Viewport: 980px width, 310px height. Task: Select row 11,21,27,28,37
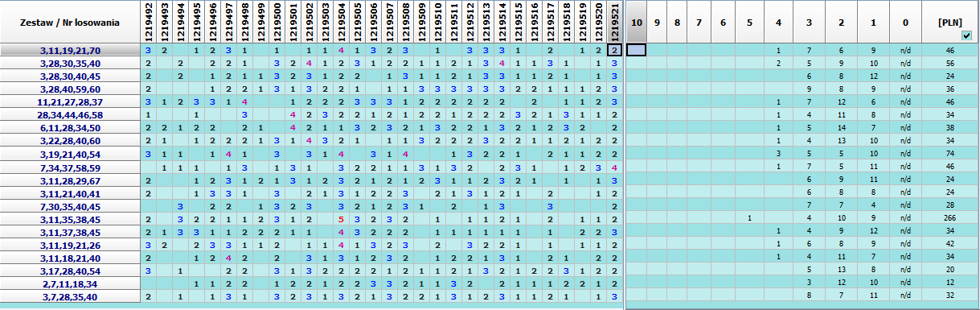click(70, 102)
